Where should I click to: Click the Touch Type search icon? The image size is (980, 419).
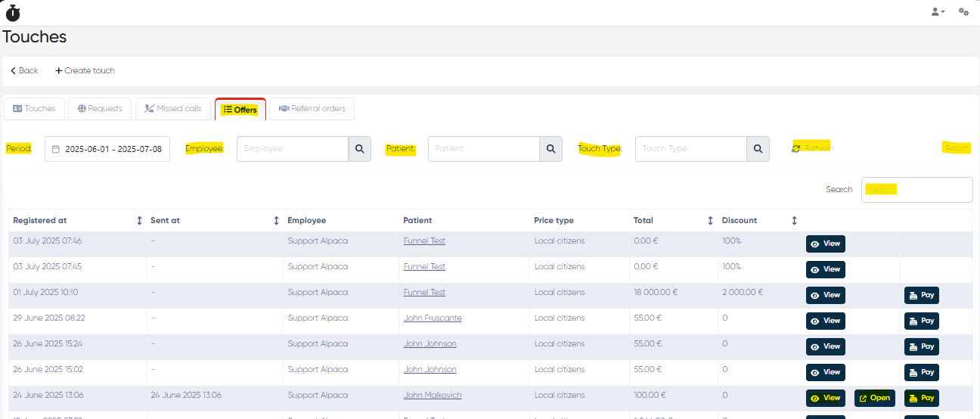[758, 149]
